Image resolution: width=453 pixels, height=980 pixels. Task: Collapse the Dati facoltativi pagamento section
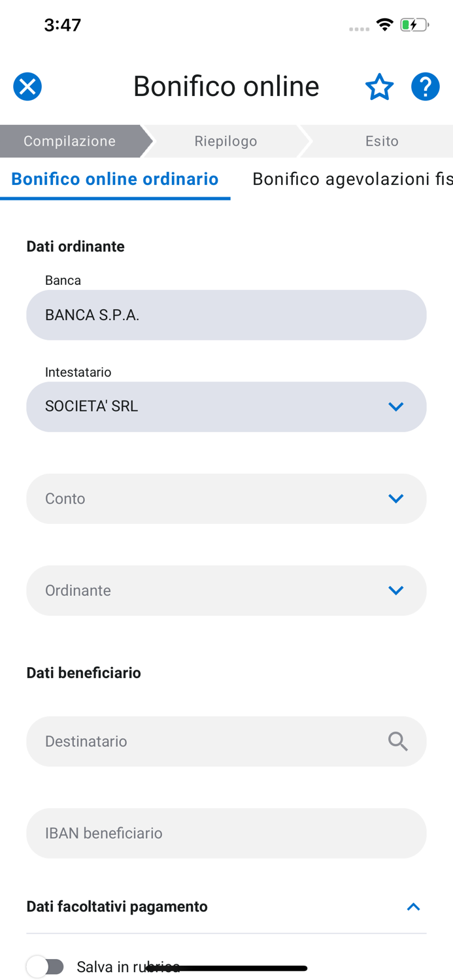point(413,906)
